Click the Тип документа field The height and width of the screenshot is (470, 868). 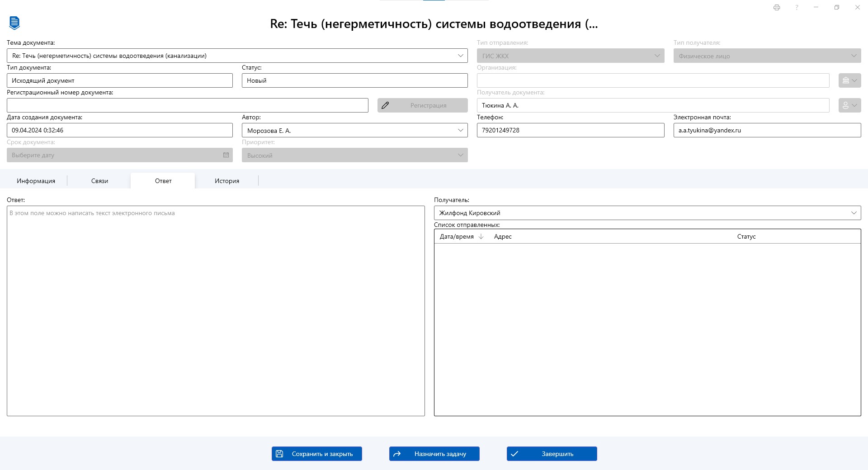(x=120, y=80)
